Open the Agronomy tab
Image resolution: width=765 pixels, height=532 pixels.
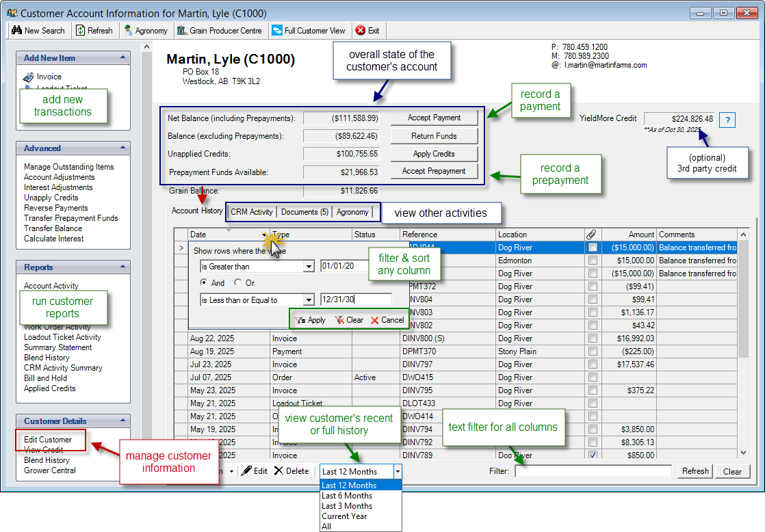(352, 212)
